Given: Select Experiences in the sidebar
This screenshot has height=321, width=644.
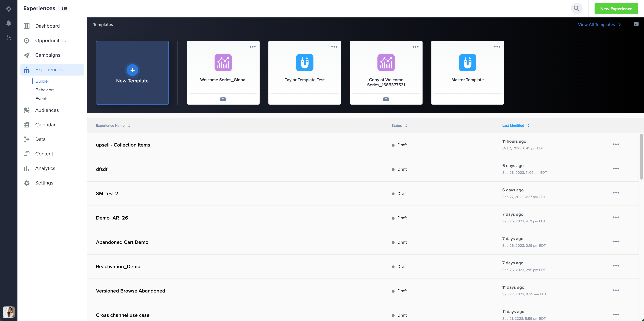Looking at the screenshot, I should coord(52,70).
